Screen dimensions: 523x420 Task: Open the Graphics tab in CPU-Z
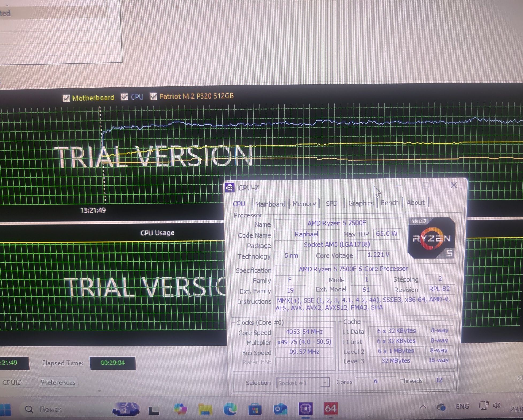pos(361,203)
